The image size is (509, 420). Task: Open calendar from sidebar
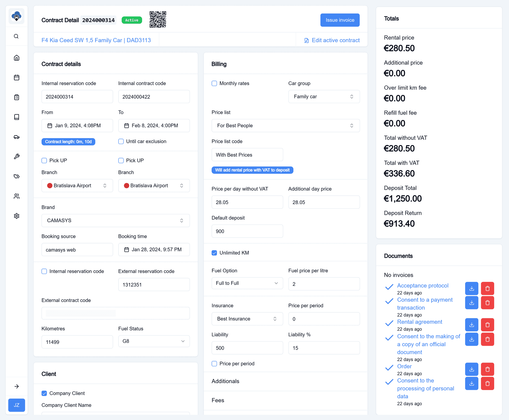(x=16, y=77)
